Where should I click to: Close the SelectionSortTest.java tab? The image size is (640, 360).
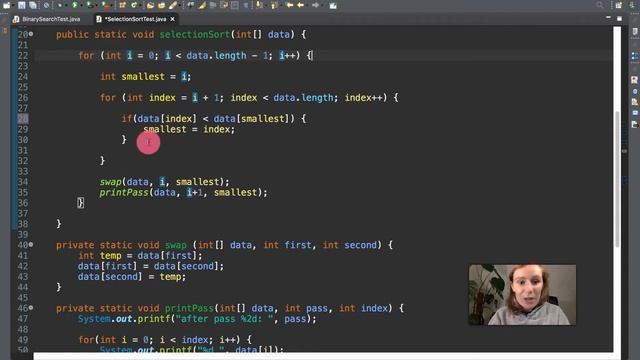click(173, 19)
